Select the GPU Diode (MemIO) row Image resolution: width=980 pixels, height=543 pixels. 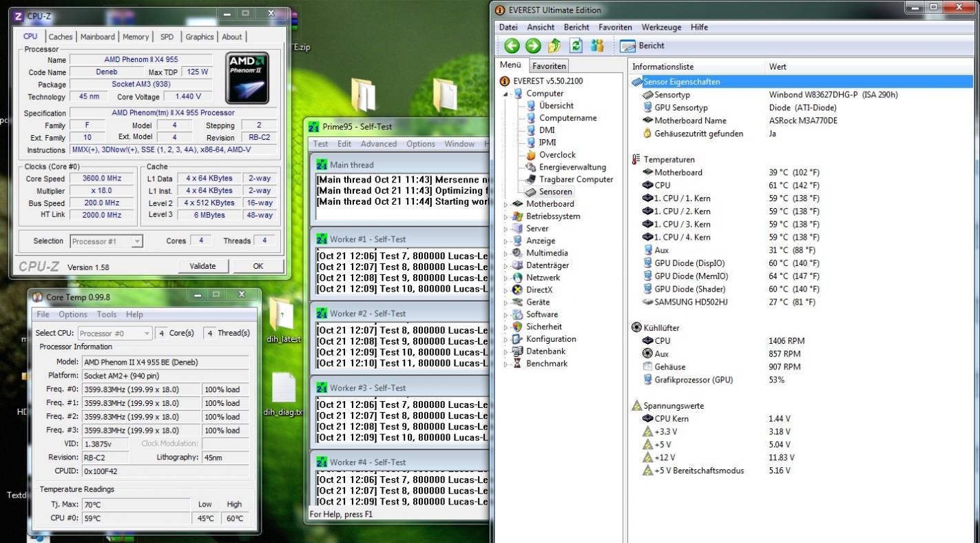(x=802, y=276)
